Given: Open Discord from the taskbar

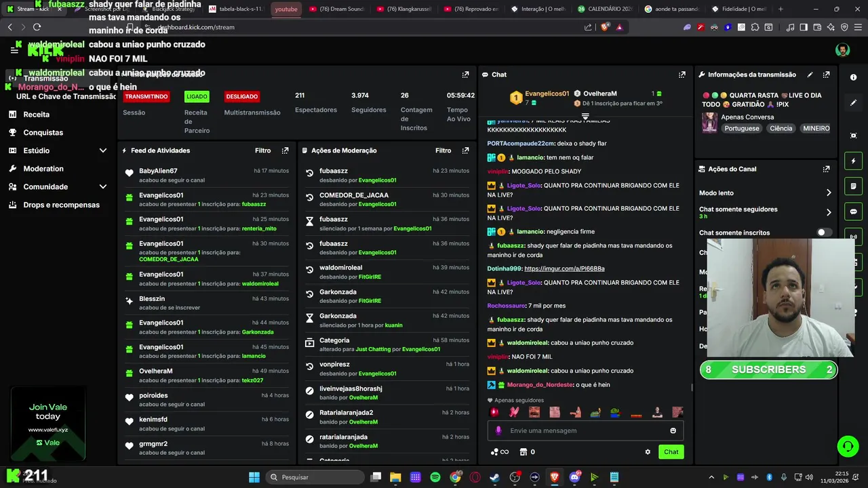Looking at the screenshot, I should tap(574, 477).
